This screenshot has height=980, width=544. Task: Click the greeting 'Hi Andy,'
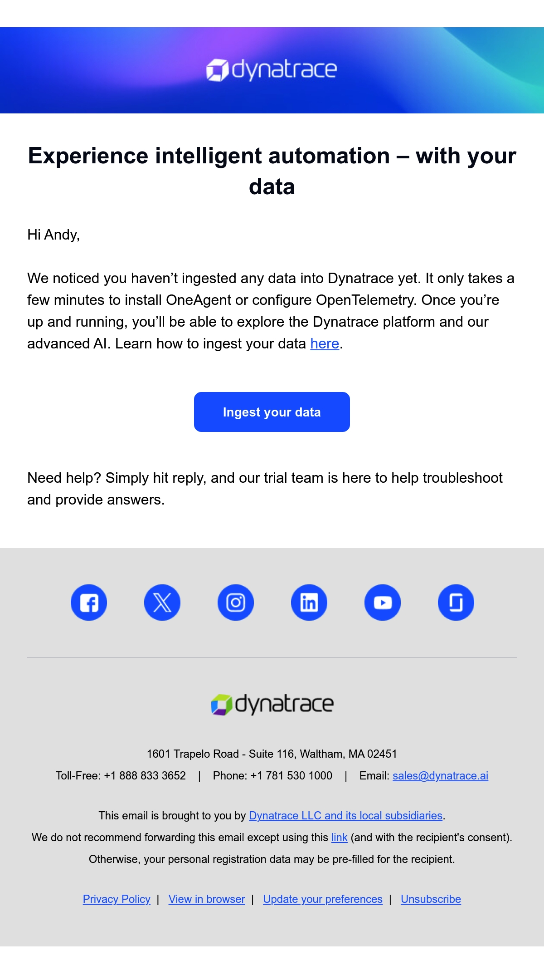coord(53,235)
